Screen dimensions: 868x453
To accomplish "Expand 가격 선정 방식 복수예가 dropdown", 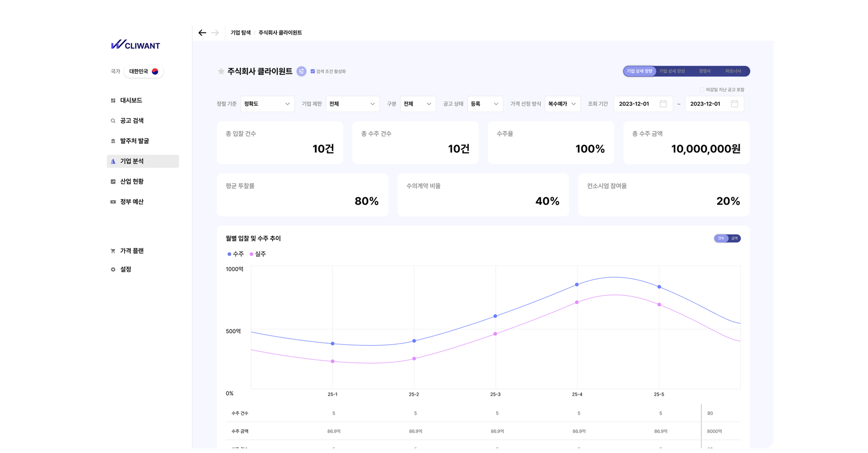I will point(562,104).
